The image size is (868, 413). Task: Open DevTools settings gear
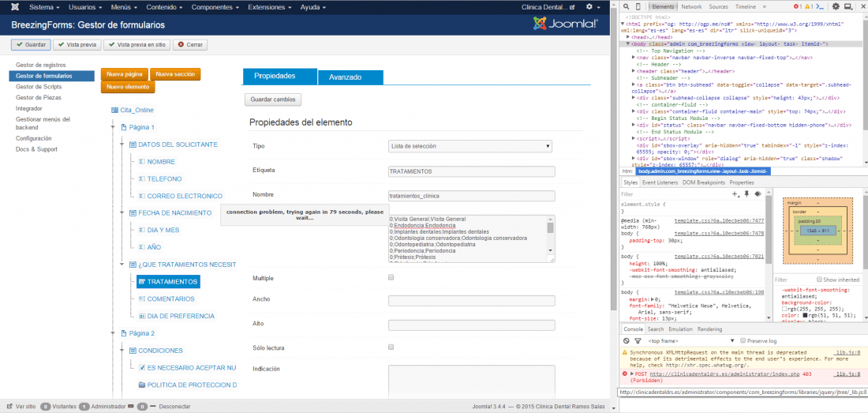(x=836, y=6)
